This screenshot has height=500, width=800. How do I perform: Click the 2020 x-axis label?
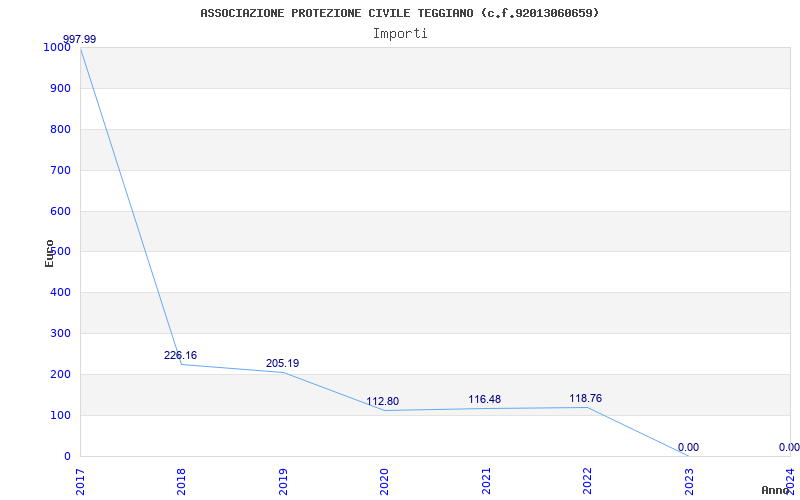[384, 482]
